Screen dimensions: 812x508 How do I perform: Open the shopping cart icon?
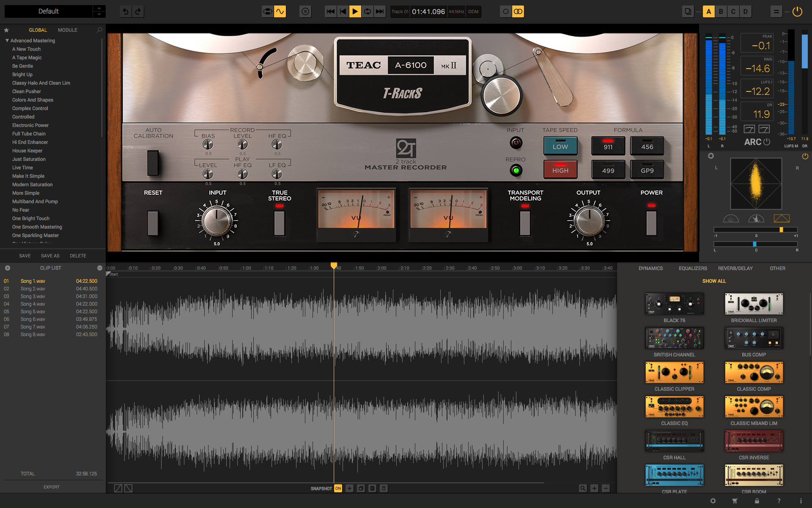(735, 501)
